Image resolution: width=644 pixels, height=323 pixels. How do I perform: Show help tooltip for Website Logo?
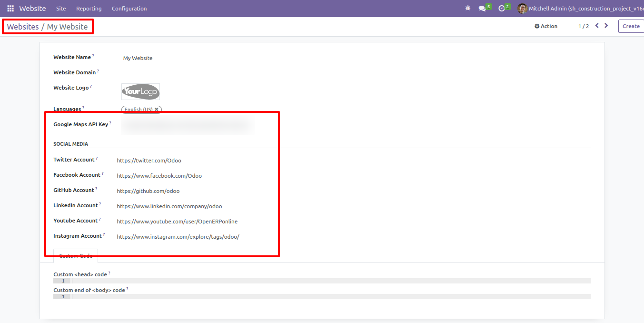point(91,86)
